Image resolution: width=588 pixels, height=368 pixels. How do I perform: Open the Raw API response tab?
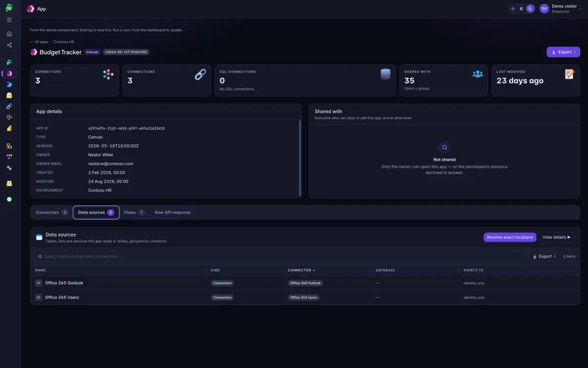[172, 212]
